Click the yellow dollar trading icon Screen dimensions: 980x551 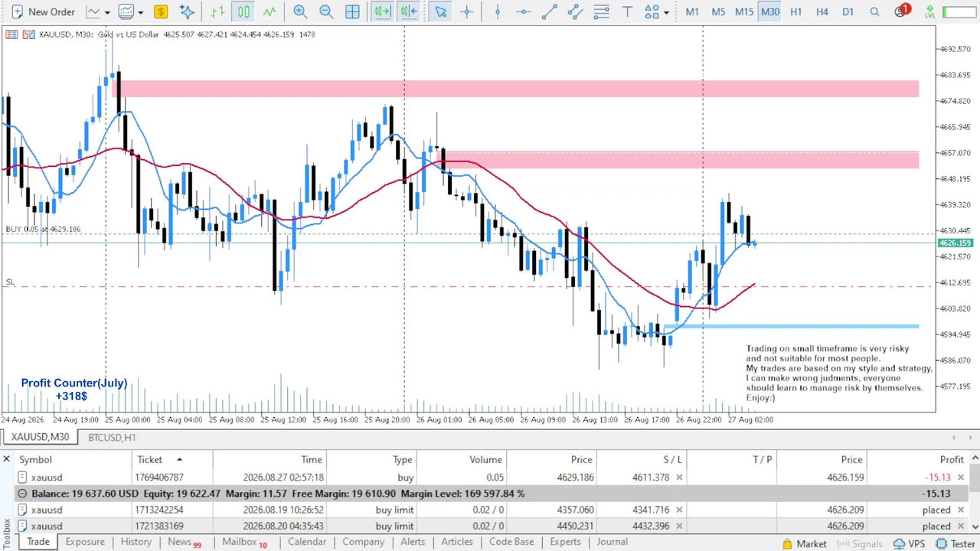pyautogui.click(x=161, y=11)
